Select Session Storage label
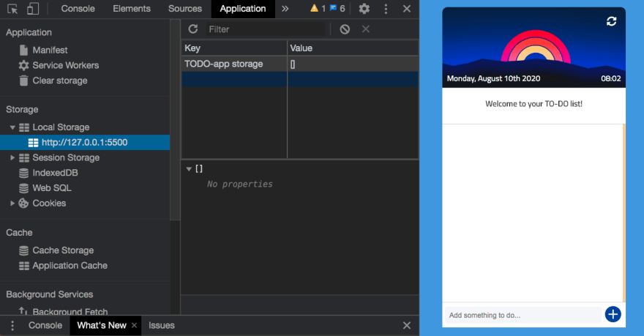 click(66, 157)
